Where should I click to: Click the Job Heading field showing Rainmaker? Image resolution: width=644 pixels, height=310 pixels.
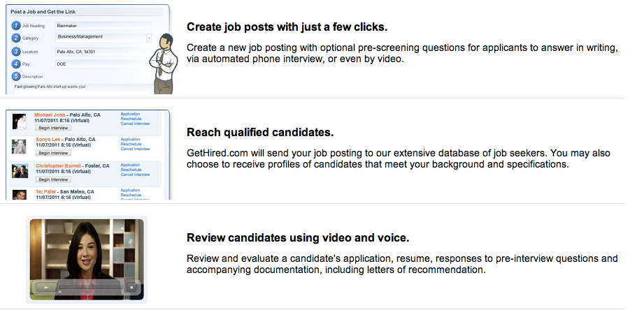(x=103, y=26)
